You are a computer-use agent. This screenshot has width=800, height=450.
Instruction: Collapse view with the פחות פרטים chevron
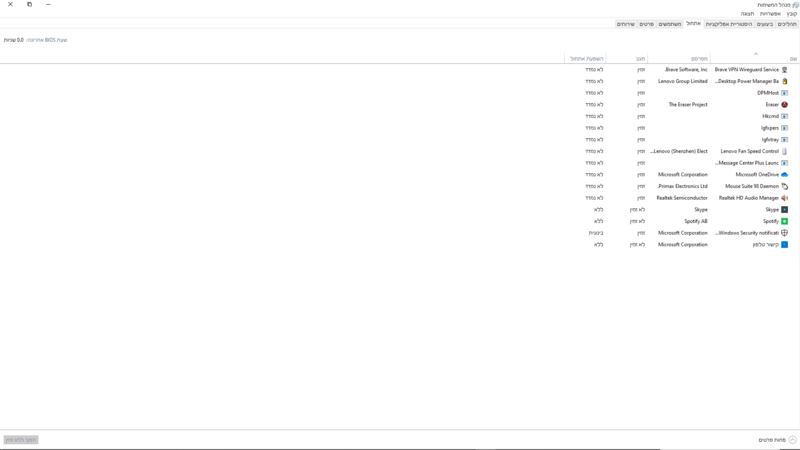(792, 440)
